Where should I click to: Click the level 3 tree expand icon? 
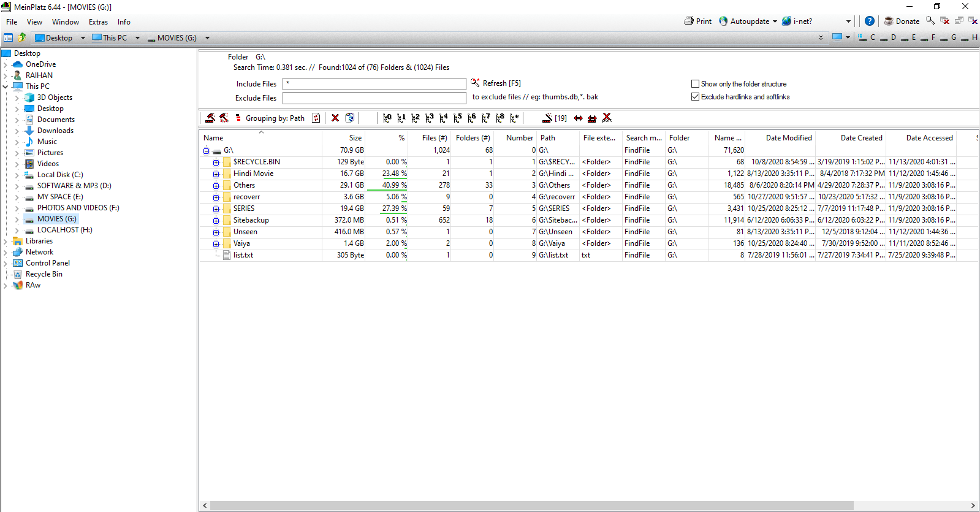click(x=429, y=118)
